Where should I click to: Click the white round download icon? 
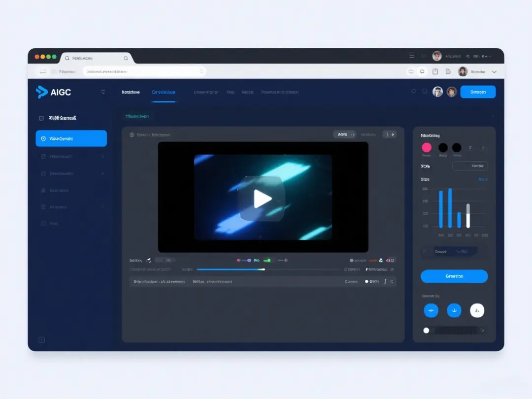click(x=477, y=310)
